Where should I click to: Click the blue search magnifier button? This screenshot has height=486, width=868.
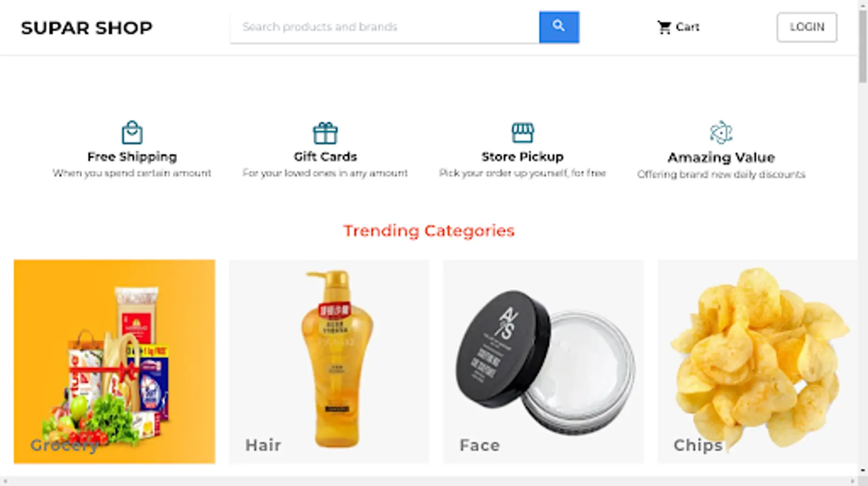559,27
